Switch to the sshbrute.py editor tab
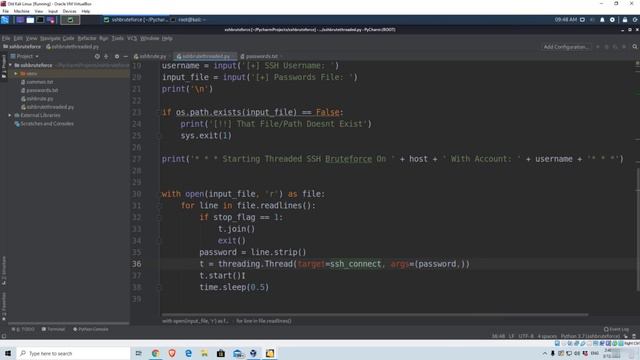Viewport: 640px width, 360px height. (x=151, y=56)
